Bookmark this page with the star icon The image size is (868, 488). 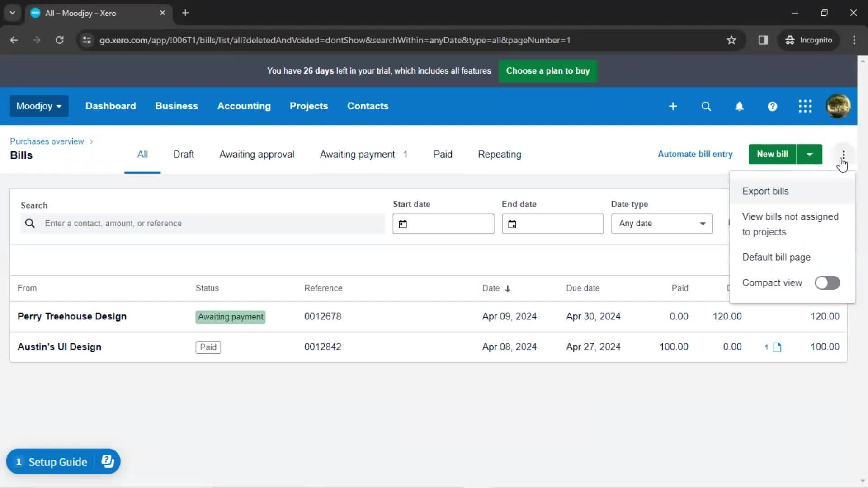731,40
